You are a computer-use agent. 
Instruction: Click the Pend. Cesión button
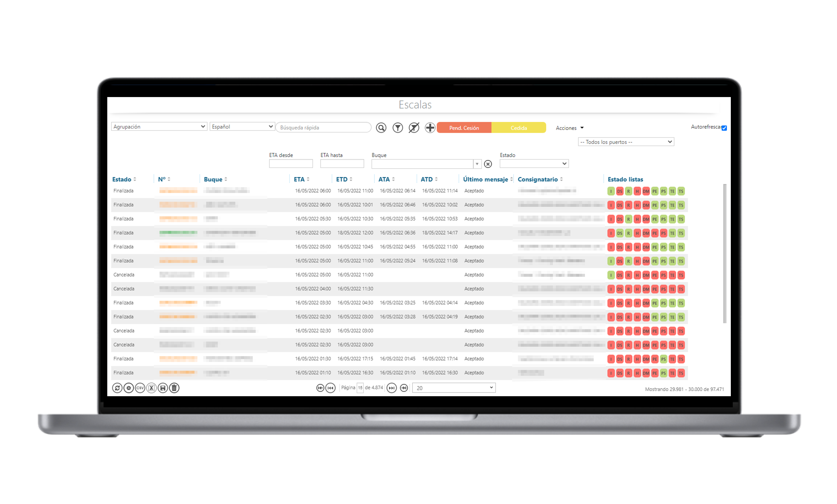tap(464, 128)
